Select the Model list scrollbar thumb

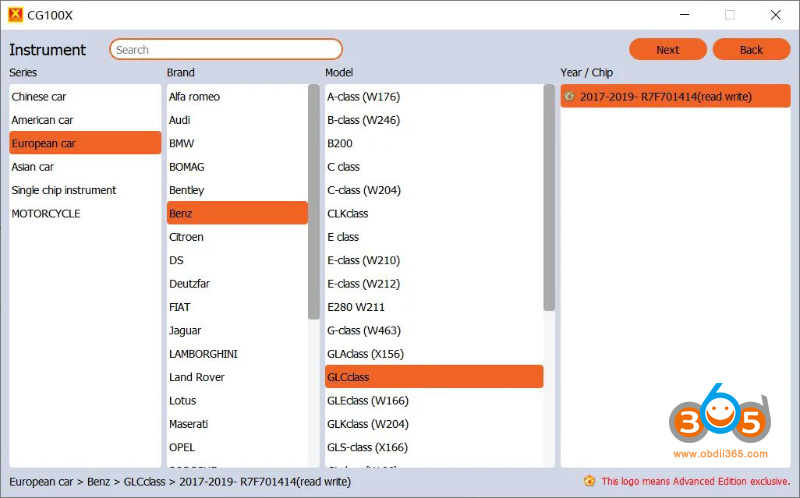(549, 197)
